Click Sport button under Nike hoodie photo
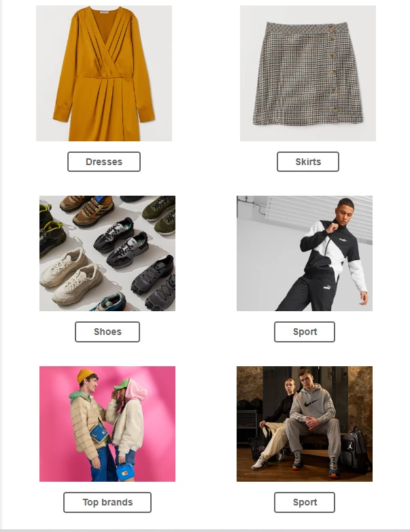 click(x=305, y=502)
